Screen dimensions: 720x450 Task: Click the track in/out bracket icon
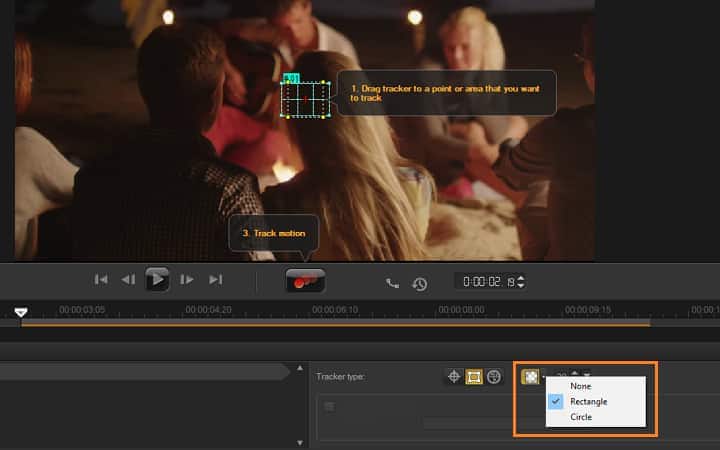click(392, 283)
